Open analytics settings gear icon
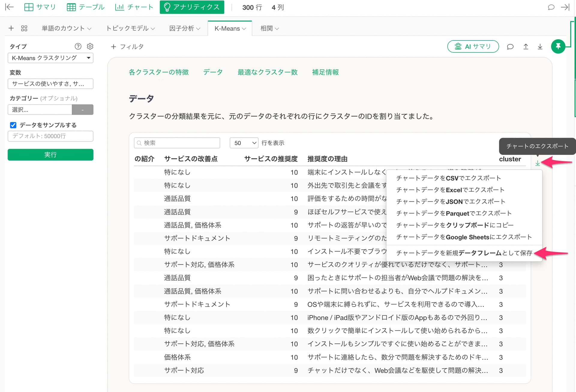Image resolution: width=576 pixels, height=392 pixels. click(x=90, y=46)
